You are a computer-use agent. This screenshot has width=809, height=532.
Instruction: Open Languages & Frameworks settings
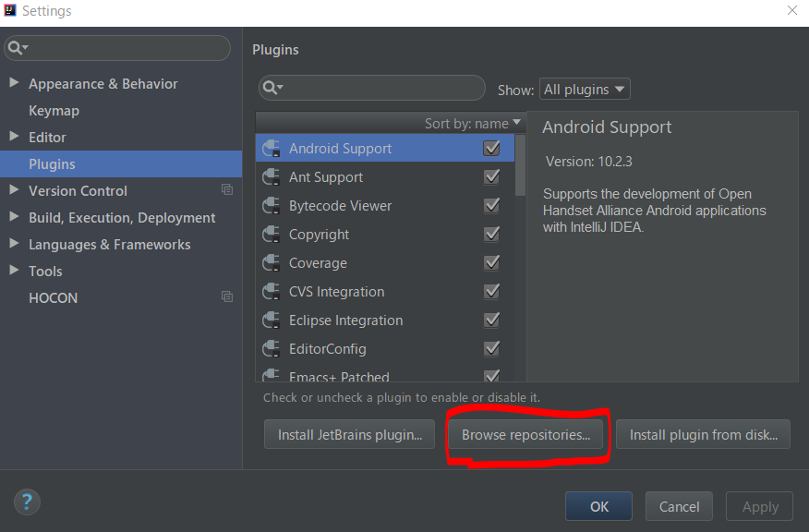(x=121, y=244)
